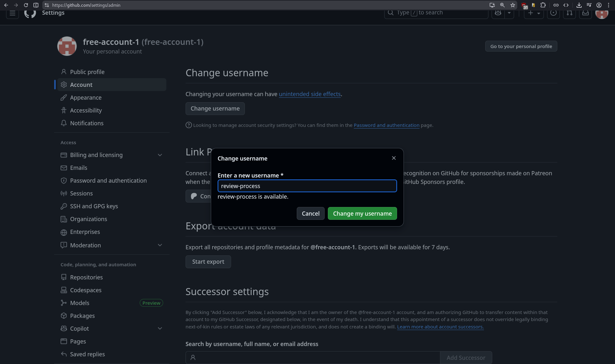Open the hamburger menu icon top left

pos(12,14)
